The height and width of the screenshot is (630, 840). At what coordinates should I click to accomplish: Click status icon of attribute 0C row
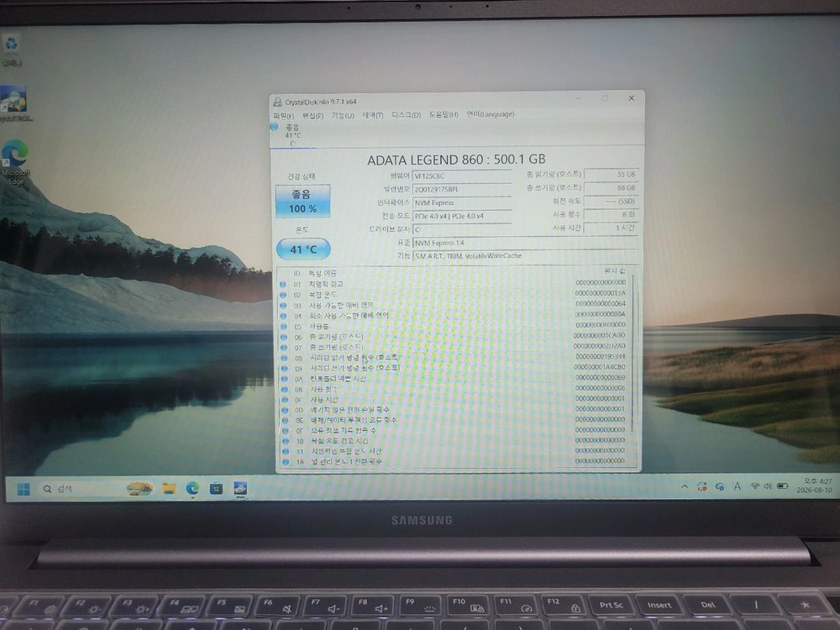[285, 400]
